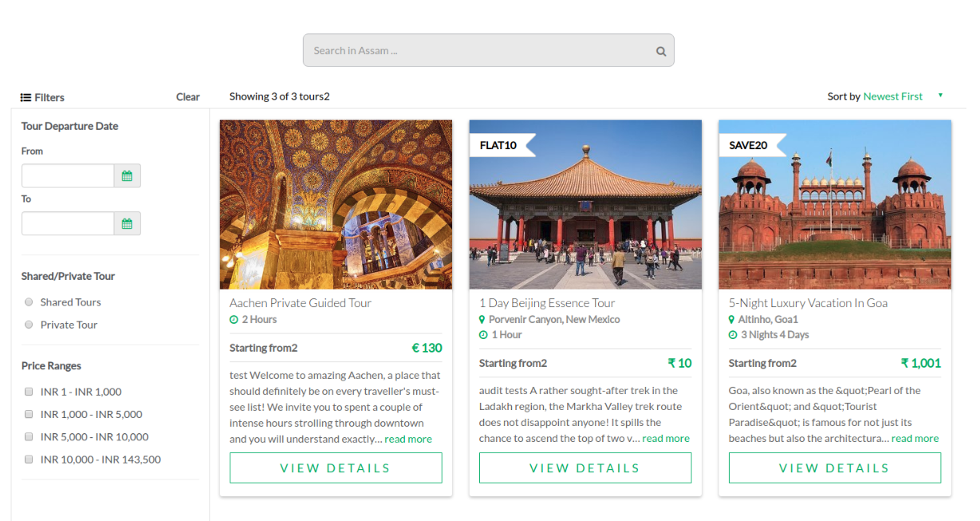Open the From date calendar icon
Image resolution: width=980 pixels, height=521 pixels.
click(127, 176)
